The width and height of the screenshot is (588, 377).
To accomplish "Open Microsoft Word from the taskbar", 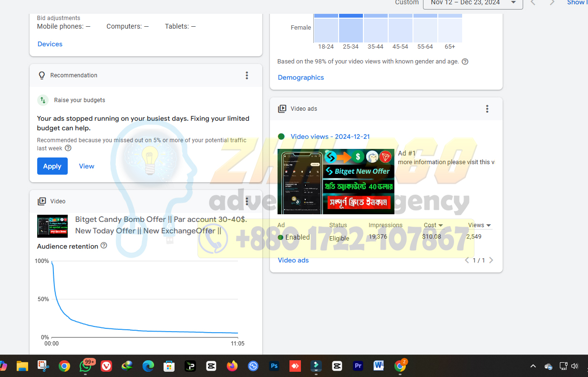I will click(x=379, y=366).
